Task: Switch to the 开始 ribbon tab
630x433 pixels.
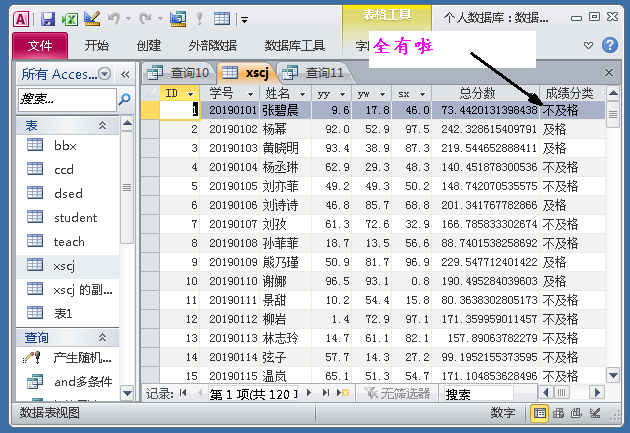Action: [96, 46]
